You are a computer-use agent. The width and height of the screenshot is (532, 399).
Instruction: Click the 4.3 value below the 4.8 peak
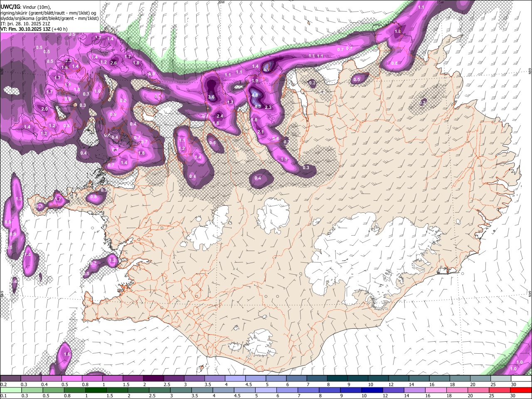[258, 106]
